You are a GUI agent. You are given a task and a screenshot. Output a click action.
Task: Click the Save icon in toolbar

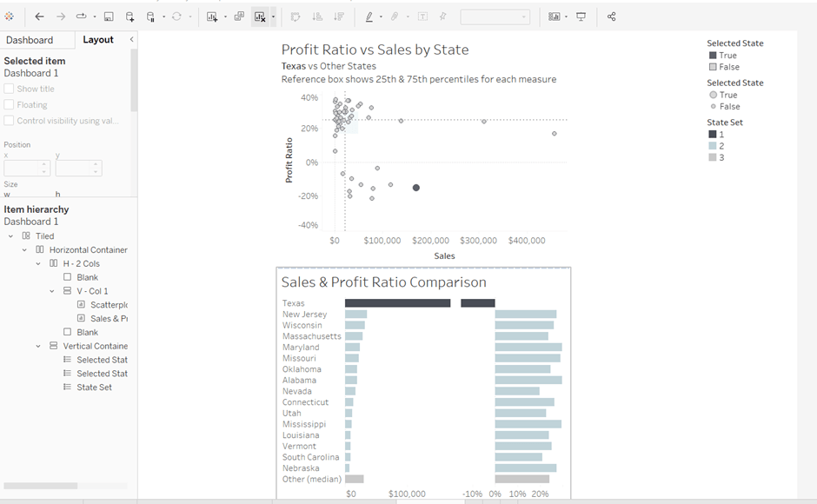109,17
